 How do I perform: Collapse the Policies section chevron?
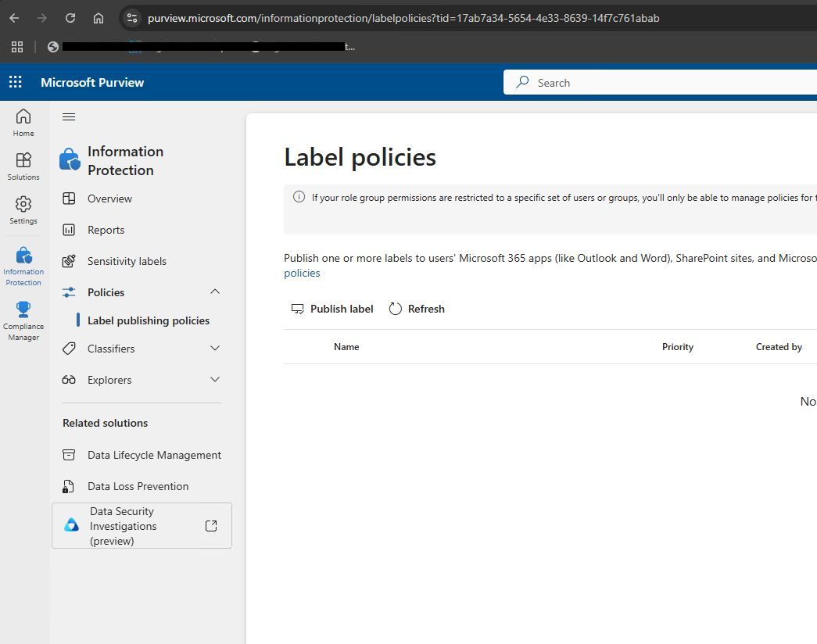coord(215,292)
